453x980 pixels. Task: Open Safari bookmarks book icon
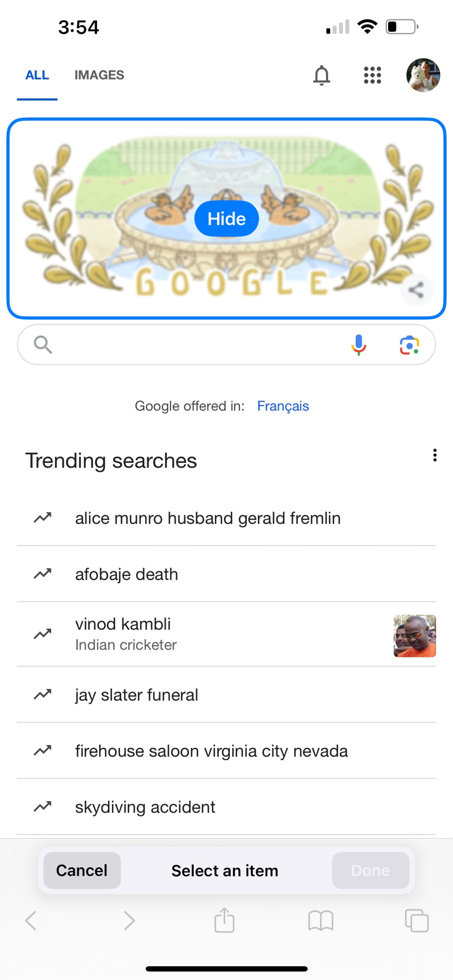tap(321, 921)
